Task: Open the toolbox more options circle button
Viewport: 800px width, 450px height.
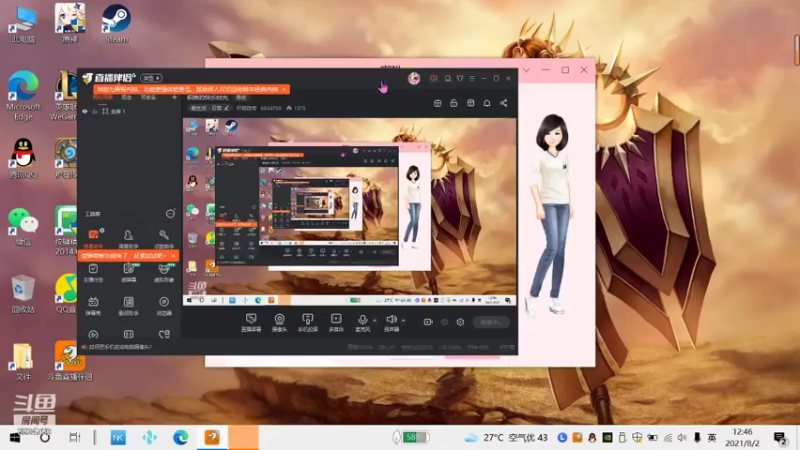Action: (x=170, y=214)
